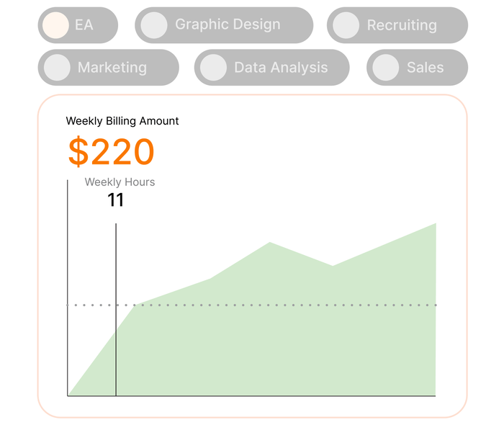Select the Marketing label text

tap(112, 68)
